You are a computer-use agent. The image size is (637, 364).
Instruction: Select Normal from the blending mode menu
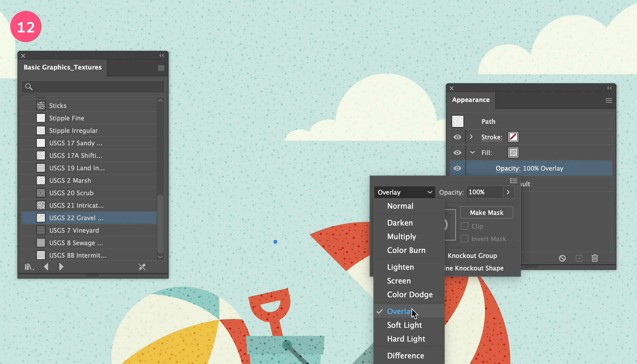(400, 206)
